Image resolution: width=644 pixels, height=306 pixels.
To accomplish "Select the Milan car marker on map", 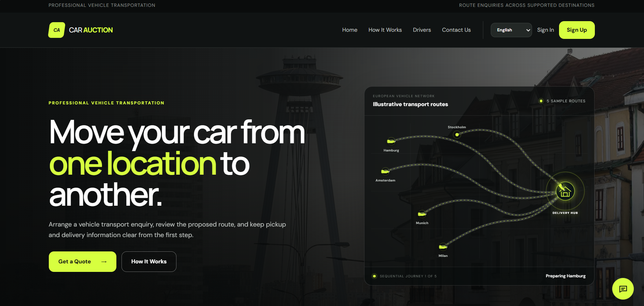I will click(443, 247).
